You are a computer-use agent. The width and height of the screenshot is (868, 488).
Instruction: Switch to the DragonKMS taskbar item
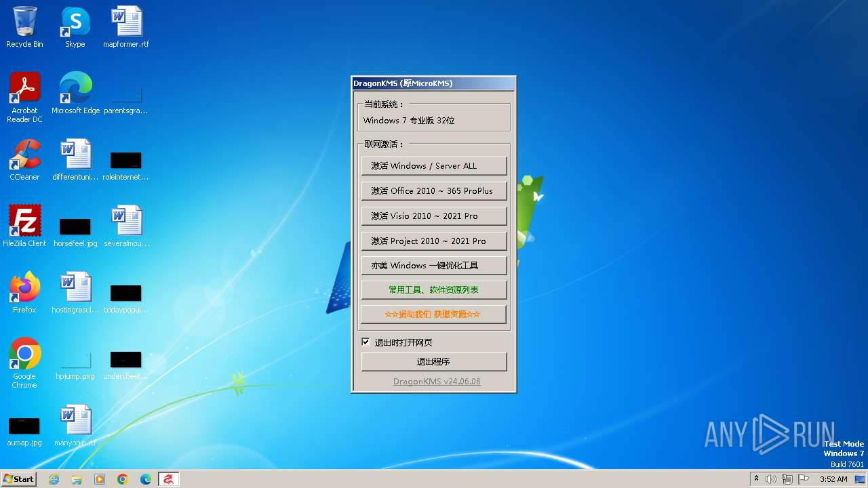coord(169,479)
